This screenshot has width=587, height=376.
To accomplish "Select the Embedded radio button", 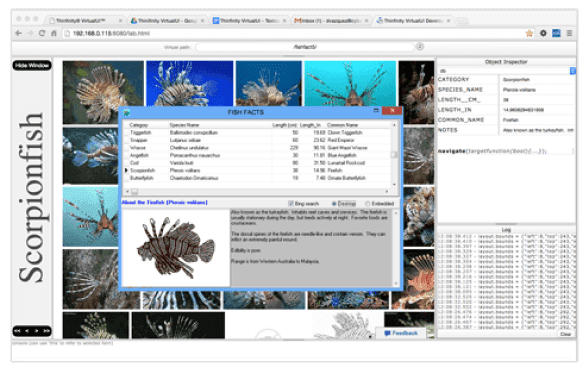I will click(x=368, y=204).
